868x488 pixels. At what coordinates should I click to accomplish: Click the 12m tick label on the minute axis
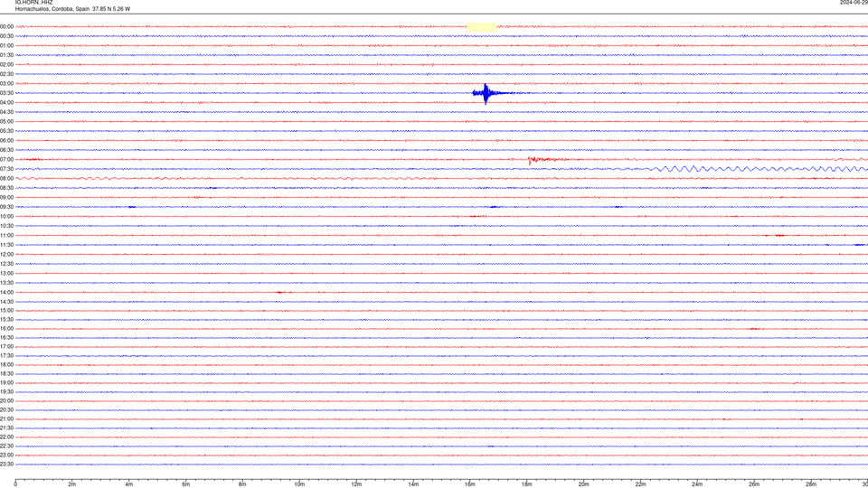(356, 484)
